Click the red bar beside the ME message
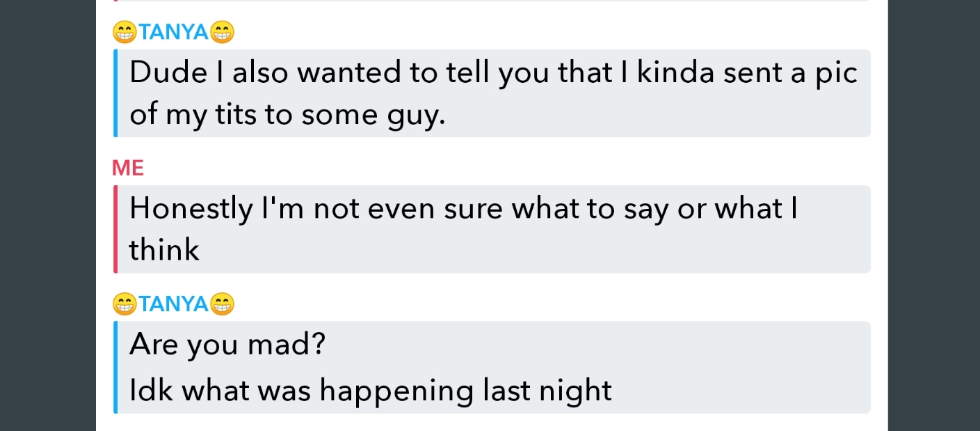 pyautogui.click(x=115, y=229)
